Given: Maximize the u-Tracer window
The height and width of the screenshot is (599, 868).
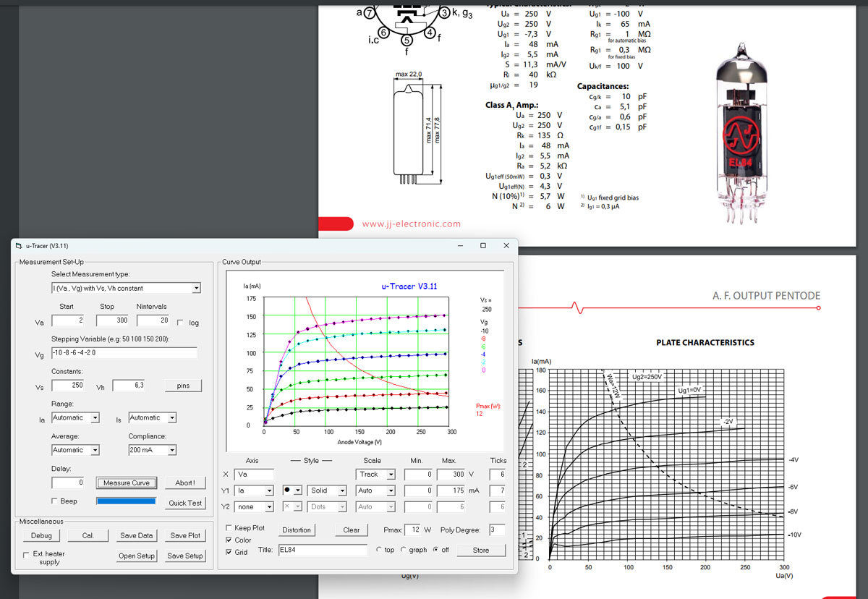Looking at the screenshot, I should [483, 246].
